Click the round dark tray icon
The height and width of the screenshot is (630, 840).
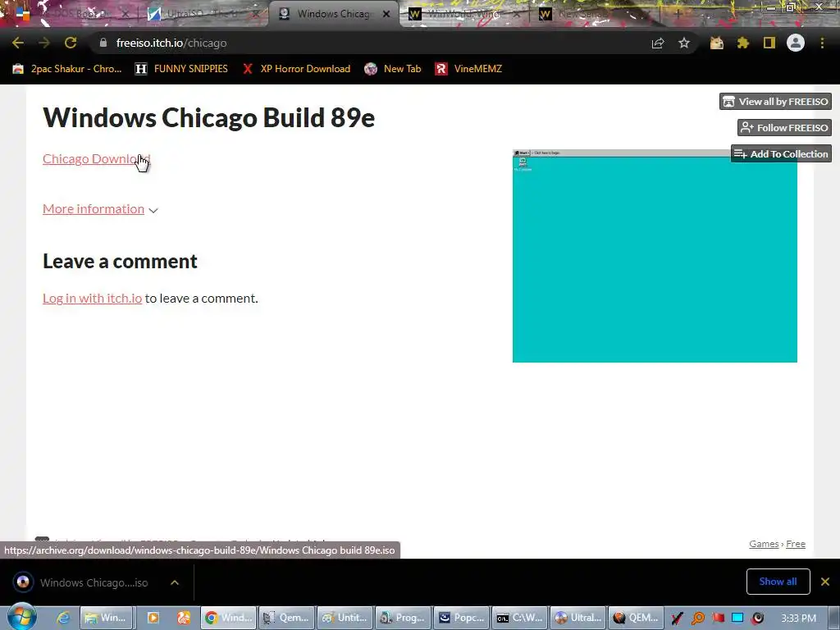(x=758, y=619)
